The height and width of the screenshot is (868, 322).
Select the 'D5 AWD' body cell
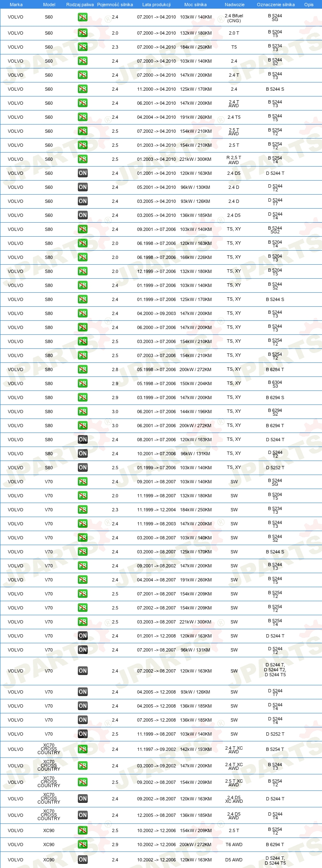pos(234,860)
